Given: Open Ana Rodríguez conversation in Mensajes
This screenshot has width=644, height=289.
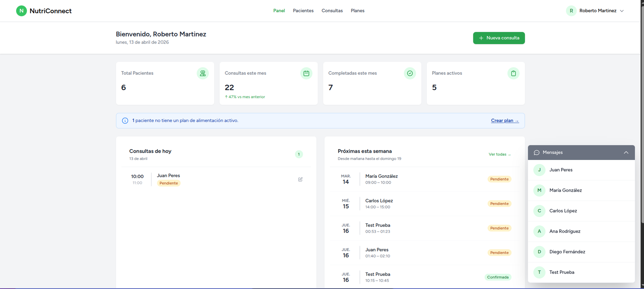Looking at the screenshot, I should pos(581,232).
